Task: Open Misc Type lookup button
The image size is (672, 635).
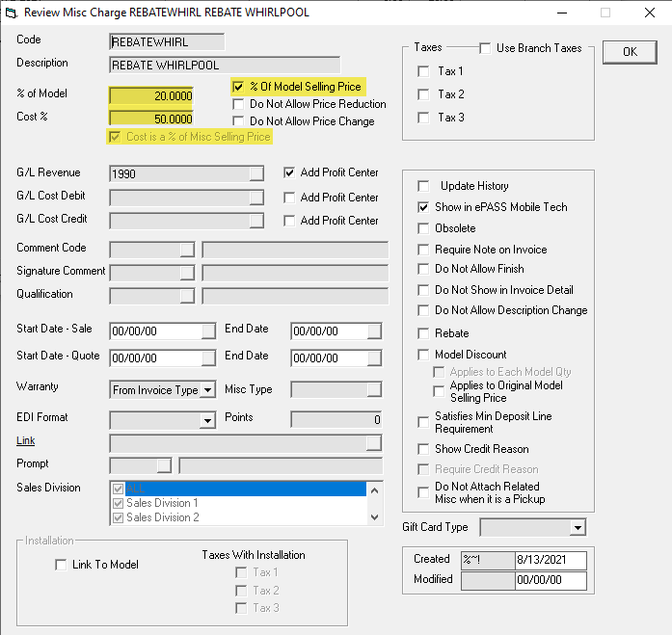Action: pyautogui.click(x=374, y=389)
